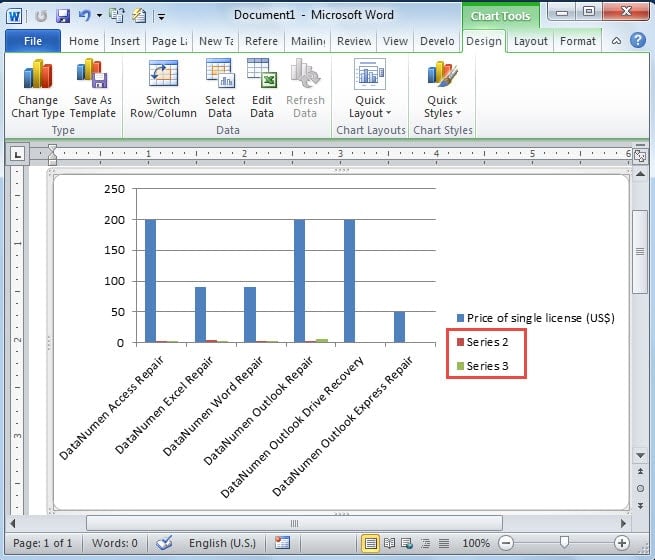655x560 pixels.
Task: Click the English (U.S.) language button
Action: coord(222,543)
